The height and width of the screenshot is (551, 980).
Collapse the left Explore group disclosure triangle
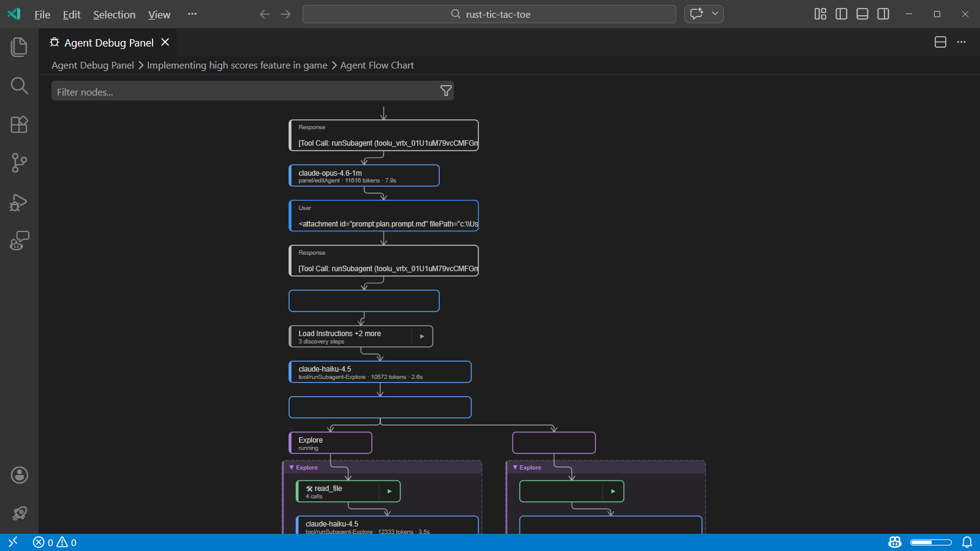point(292,467)
